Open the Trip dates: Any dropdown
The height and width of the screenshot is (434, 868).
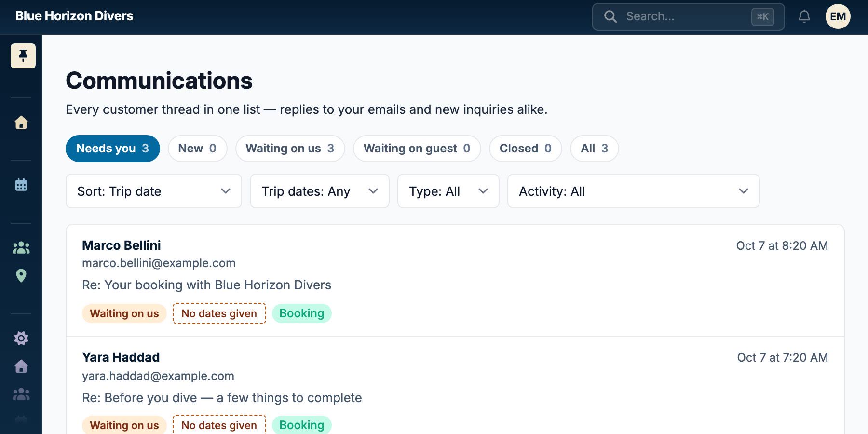tap(320, 191)
